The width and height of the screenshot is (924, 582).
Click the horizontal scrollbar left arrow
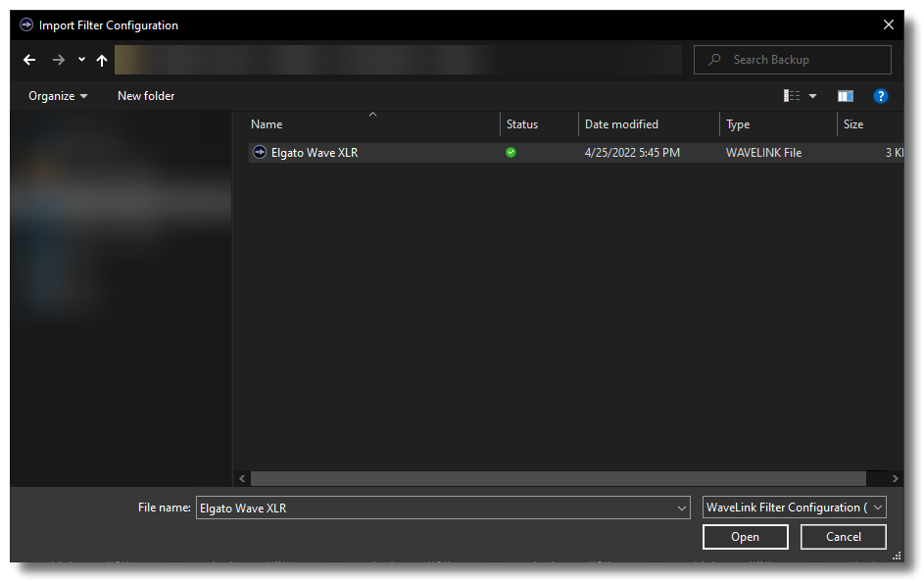pyautogui.click(x=242, y=479)
